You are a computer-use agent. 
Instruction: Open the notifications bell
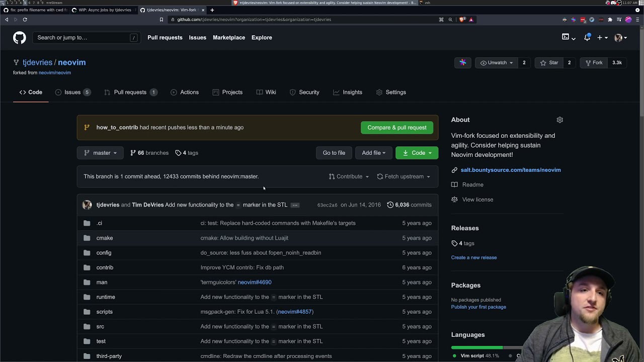[x=587, y=37]
